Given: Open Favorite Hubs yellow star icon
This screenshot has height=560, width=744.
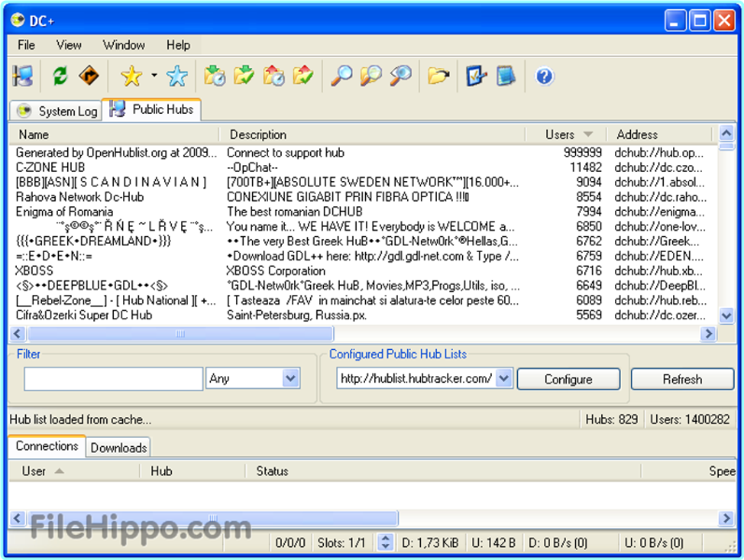Looking at the screenshot, I should pyautogui.click(x=132, y=76).
